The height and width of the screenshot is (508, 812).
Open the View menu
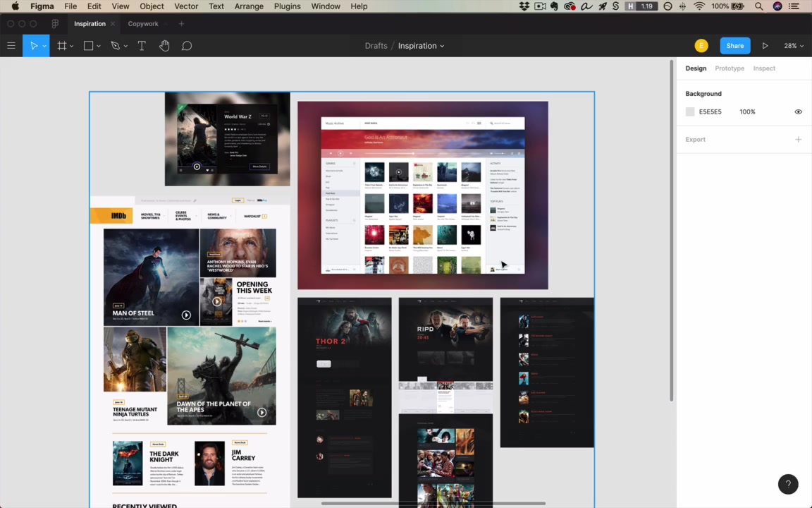120,6
